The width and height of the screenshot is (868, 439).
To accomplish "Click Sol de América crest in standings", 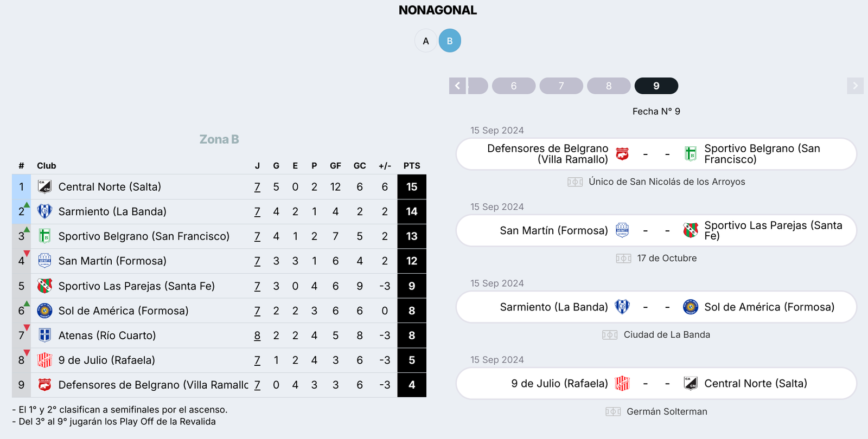I will [x=44, y=311].
